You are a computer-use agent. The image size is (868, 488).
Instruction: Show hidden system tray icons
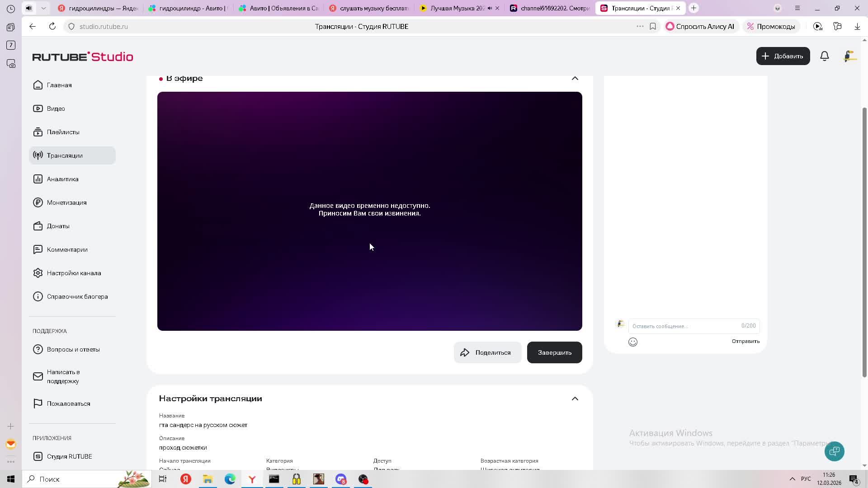[792, 479]
